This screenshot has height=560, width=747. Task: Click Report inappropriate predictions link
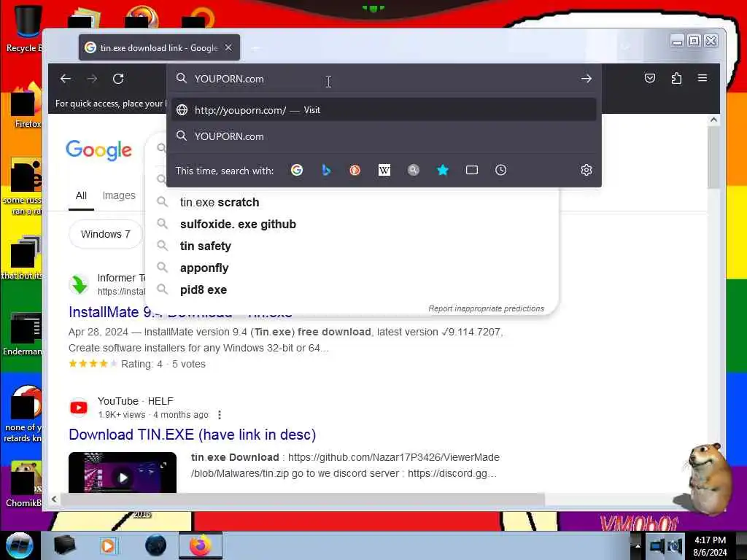tap(486, 308)
